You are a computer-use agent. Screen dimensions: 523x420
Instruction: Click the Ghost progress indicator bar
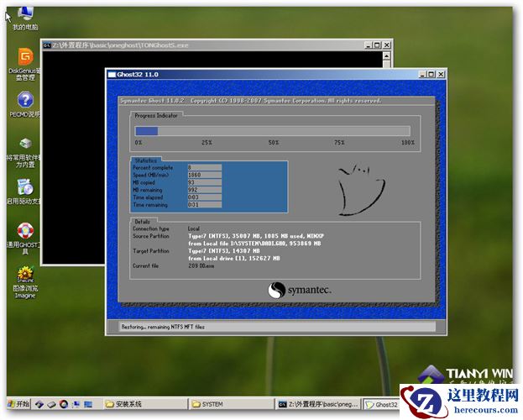273,131
